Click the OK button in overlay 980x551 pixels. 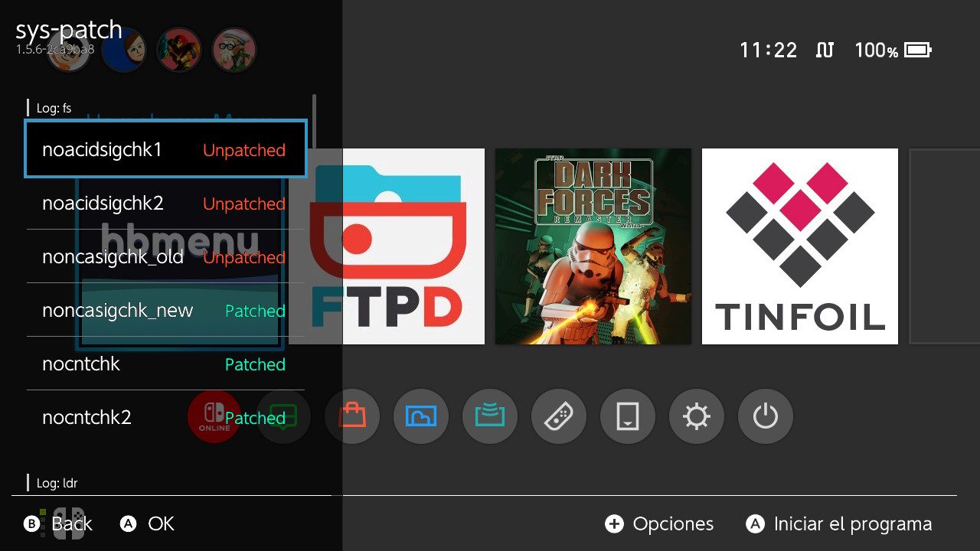148,523
